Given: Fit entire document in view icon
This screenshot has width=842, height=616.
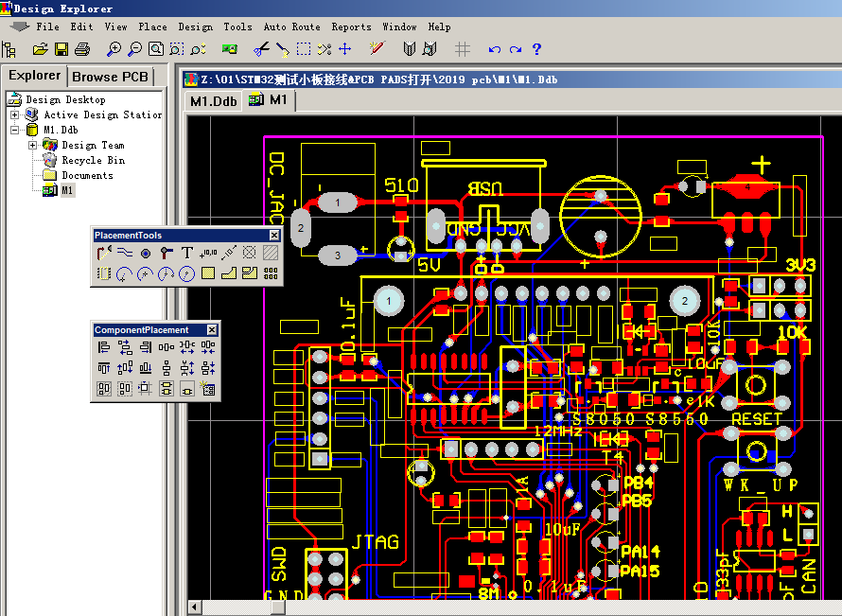Looking at the screenshot, I should (x=156, y=49).
